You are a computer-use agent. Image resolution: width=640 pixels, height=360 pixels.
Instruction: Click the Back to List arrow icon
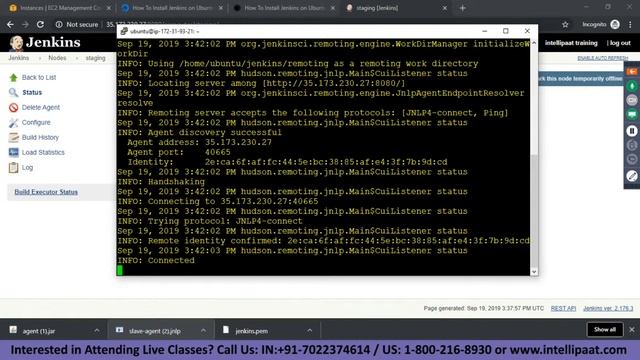click(13, 77)
